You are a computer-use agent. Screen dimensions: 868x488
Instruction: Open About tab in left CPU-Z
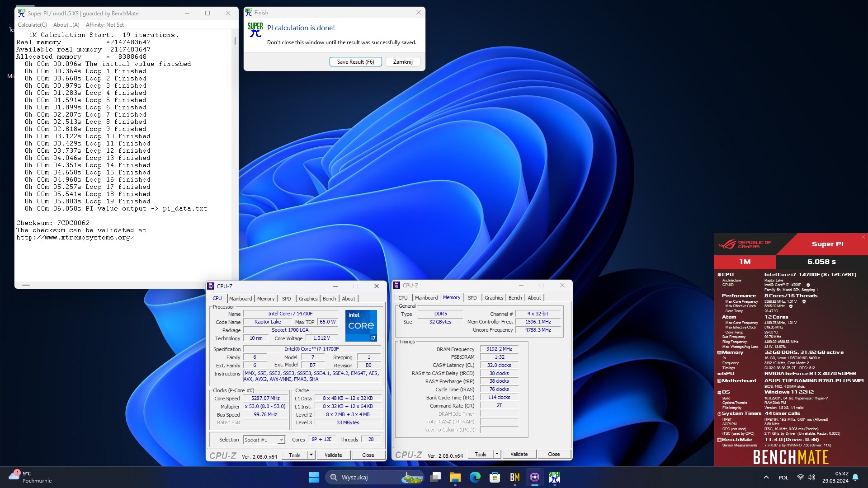[349, 299]
